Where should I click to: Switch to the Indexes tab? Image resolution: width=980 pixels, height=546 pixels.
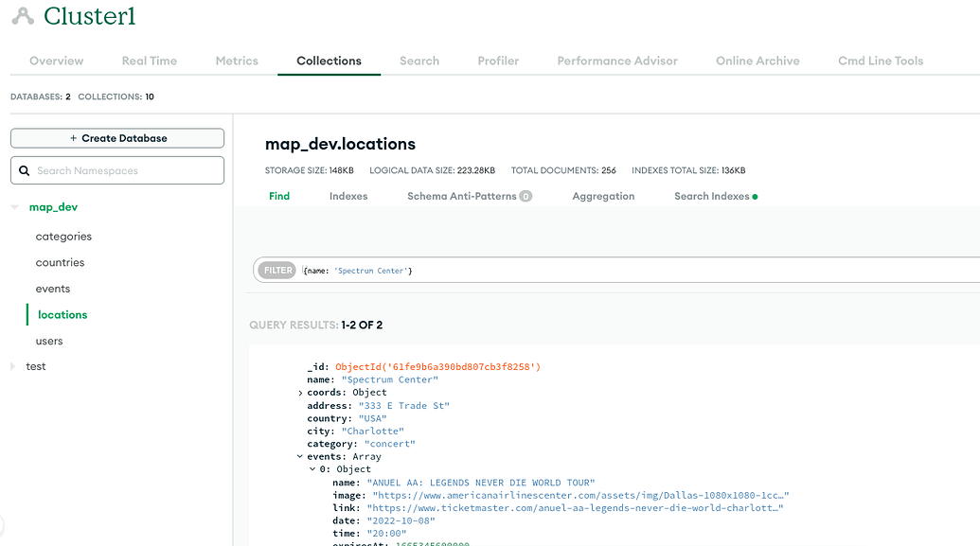(x=348, y=196)
